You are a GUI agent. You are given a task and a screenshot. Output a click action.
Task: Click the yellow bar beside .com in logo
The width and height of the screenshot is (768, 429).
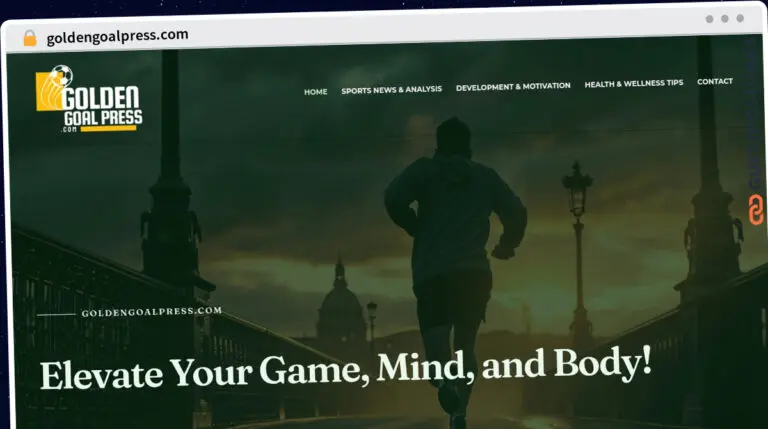pos(108,129)
